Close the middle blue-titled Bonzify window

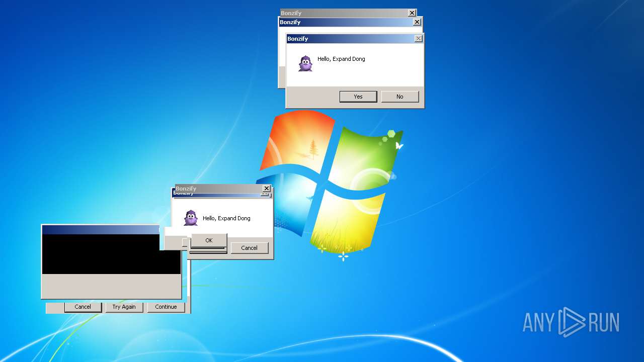pyautogui.click(x=417, y=22)
